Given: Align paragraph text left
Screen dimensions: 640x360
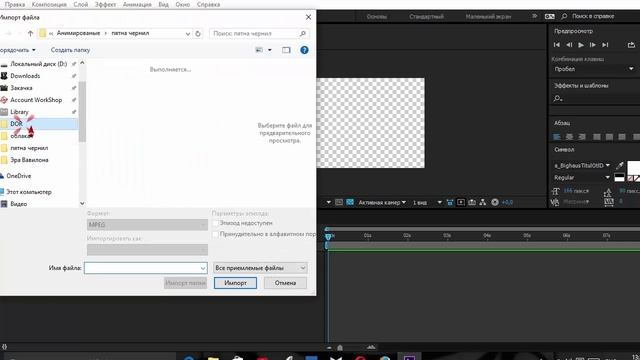Looking at the screenshot, I should coord(557,137).
